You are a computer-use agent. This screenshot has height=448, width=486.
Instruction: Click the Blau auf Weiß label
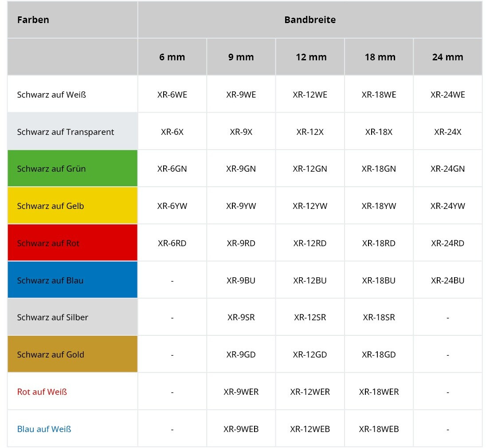tap(44, 429)
